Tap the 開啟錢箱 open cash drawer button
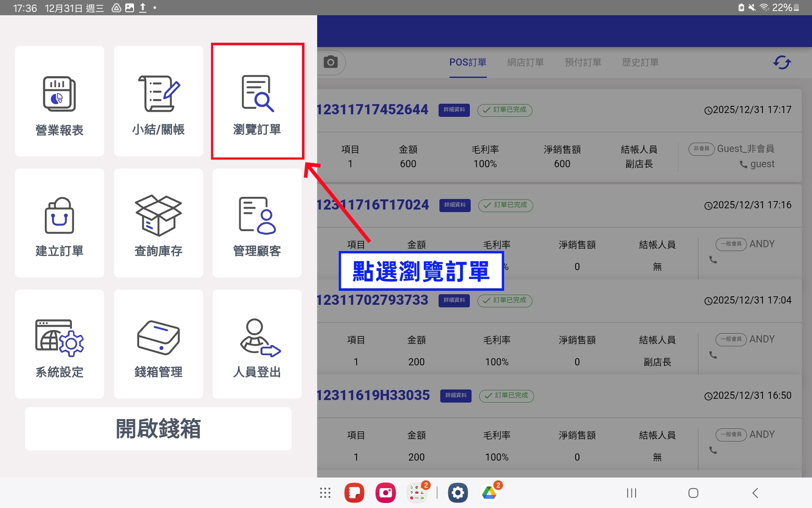The height and width of the screenshot is (508, 812). click(x=158, y=429)
